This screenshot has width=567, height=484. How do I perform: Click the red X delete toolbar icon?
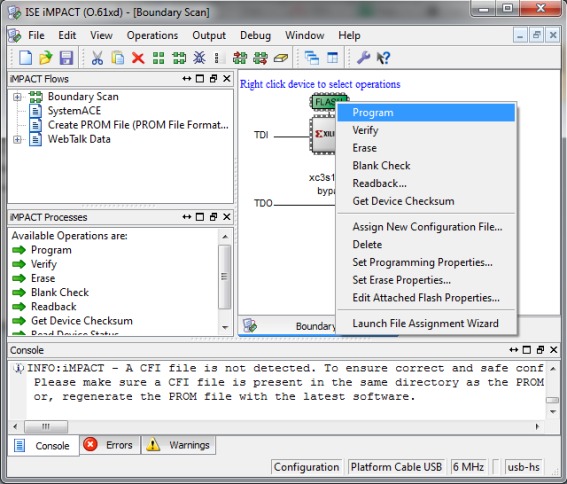coord(138,58)
